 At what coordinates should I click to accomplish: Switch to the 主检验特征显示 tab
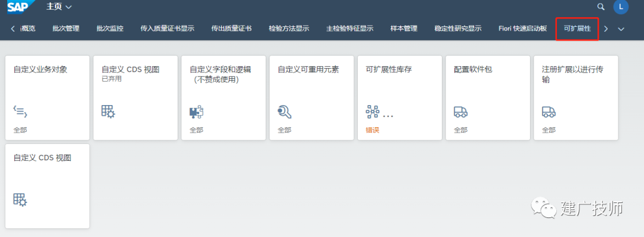[x=349, y=29]
